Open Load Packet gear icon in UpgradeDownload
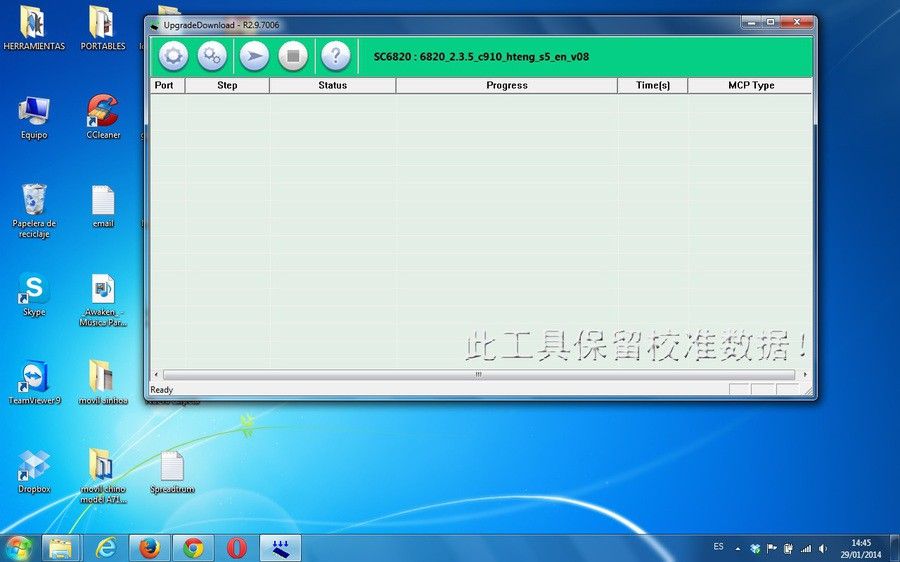 coord(173,56)
